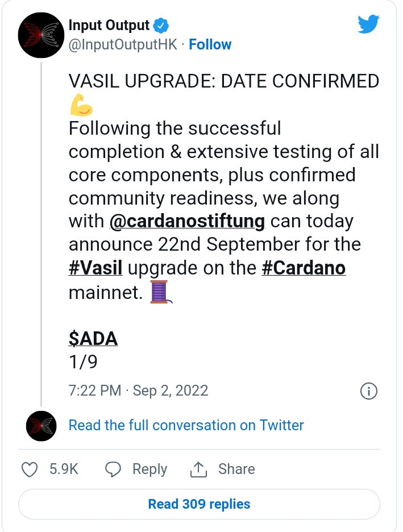403x532 pixels.
Task: Open the @cardanostiftung mention
Action: (187, 222)
